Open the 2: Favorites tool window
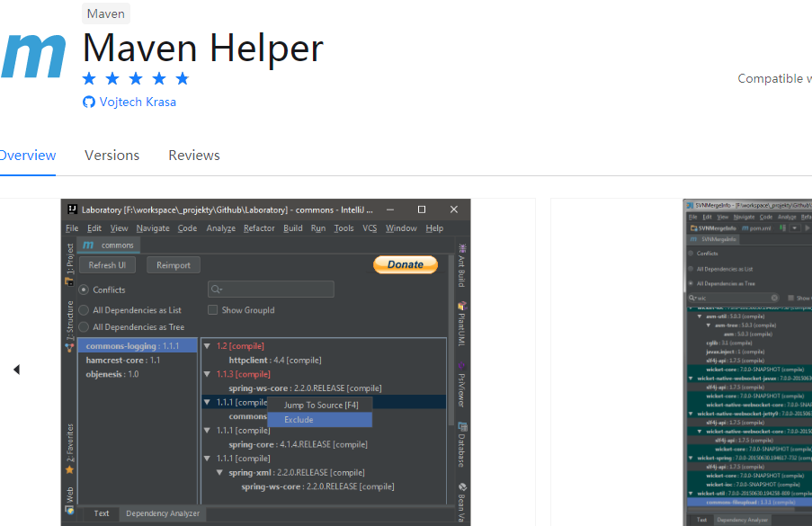Screen dimensions: 812x526 coord(69,449)
